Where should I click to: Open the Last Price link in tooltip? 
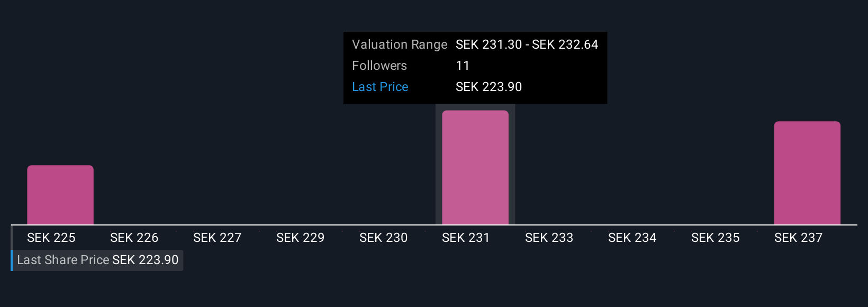(x=380, y=87)
